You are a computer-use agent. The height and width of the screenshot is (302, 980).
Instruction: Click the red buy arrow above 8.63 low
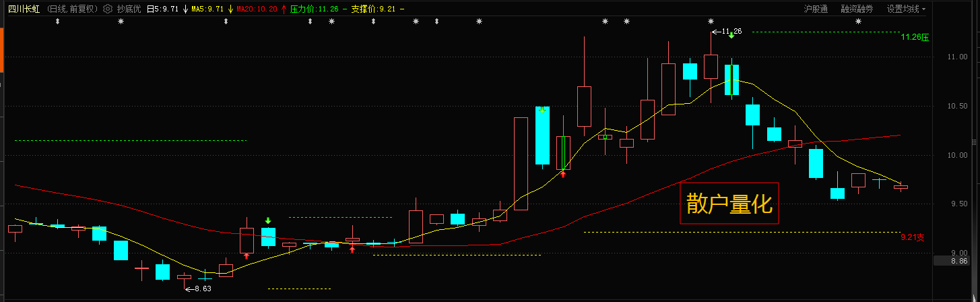[247, 257]
